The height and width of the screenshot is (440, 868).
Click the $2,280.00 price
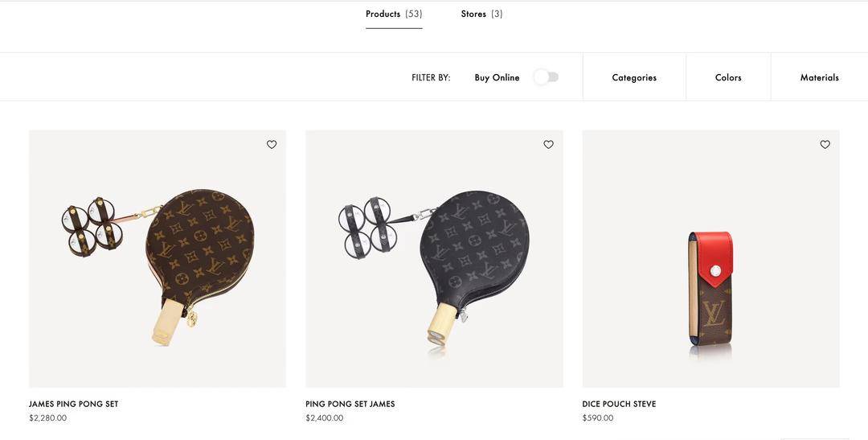48,418
